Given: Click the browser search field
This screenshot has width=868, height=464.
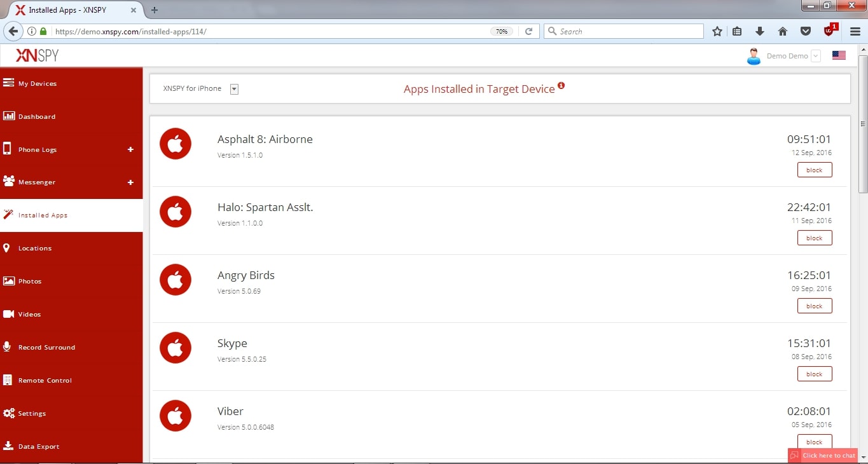Looking at the screenshot, I should pos(624,31).
